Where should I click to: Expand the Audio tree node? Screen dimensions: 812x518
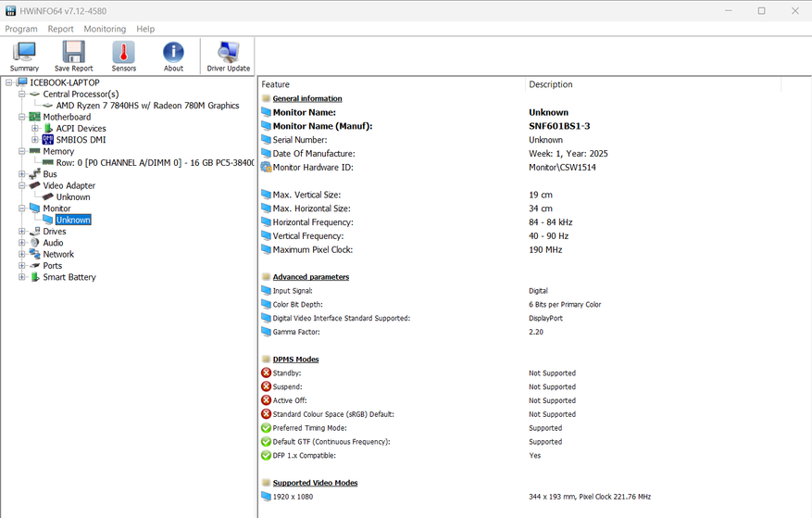click(21, 243)
